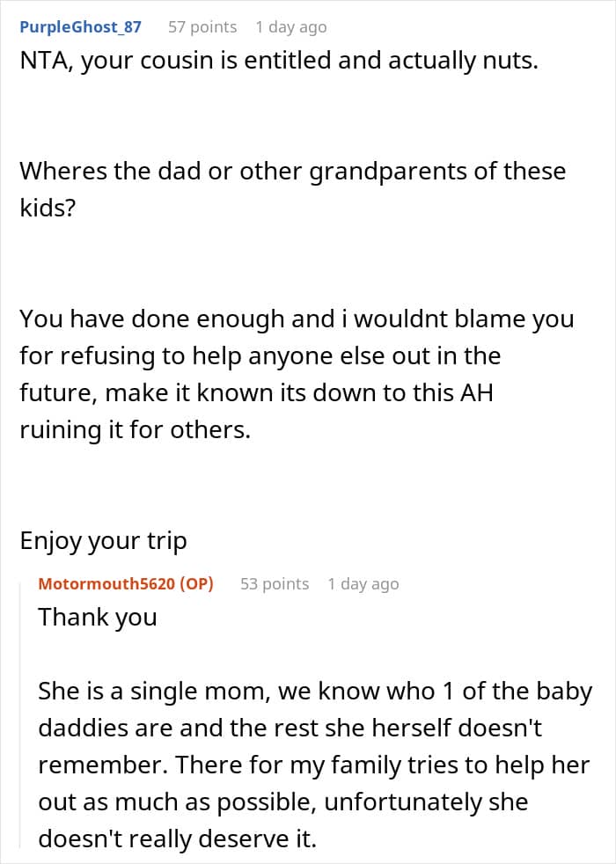616x864 pixels.
Task: Click the "53 points" reply score
Action: 275,584
